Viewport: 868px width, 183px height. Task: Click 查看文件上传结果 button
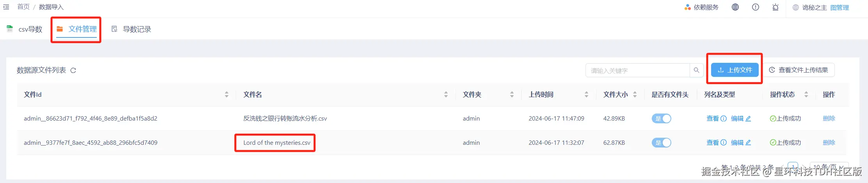coord(799,70)
